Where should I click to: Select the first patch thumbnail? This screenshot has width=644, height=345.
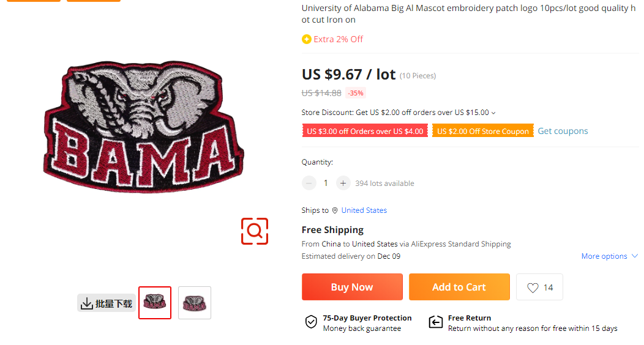(155, 303)
